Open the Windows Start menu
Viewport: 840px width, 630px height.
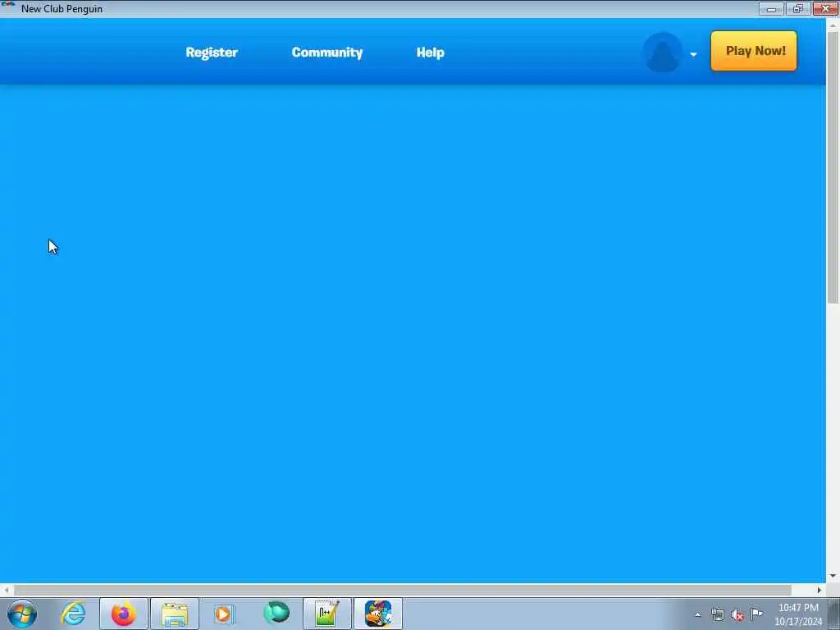pyautogui.click(x=22, y=614)
